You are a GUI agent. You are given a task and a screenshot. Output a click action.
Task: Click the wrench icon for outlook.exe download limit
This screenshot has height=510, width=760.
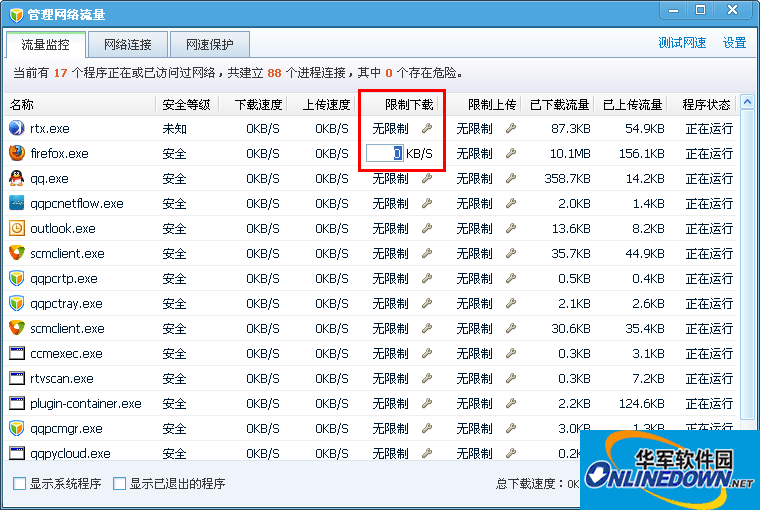(x=427, y=229)
